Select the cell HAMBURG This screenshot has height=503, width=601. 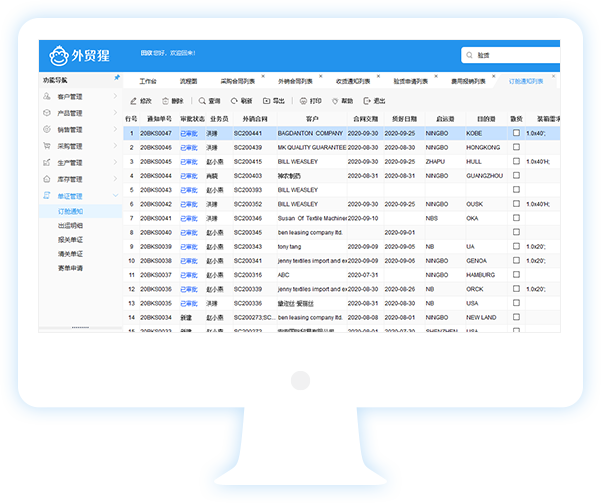(481, 275)
